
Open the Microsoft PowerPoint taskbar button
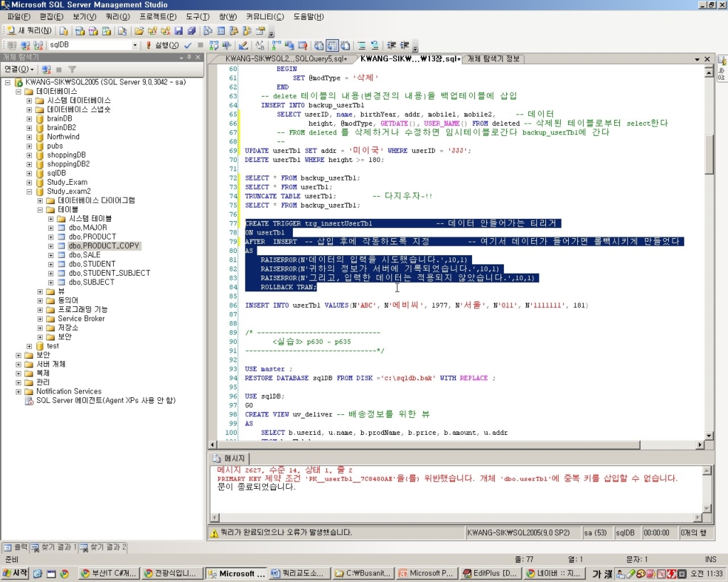(x=427, y=573)
